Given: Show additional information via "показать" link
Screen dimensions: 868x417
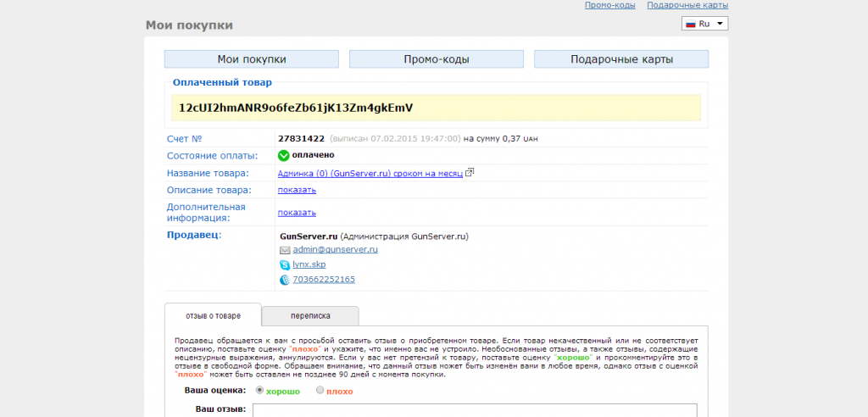Looking at the screenshot, I should coord(297,213).
